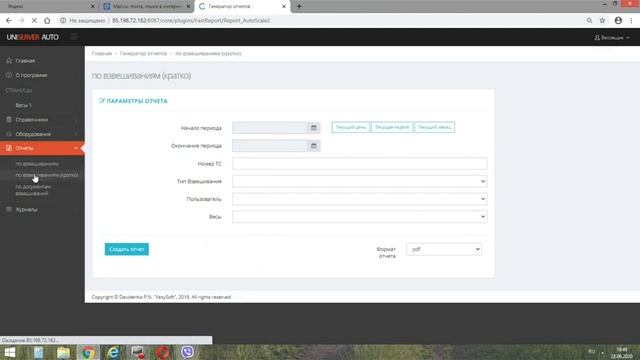Close the Генератор отчетов tab

284,6
